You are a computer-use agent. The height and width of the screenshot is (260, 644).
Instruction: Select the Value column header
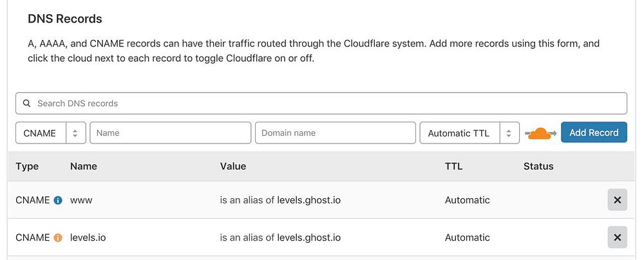[x=232, y=166]
